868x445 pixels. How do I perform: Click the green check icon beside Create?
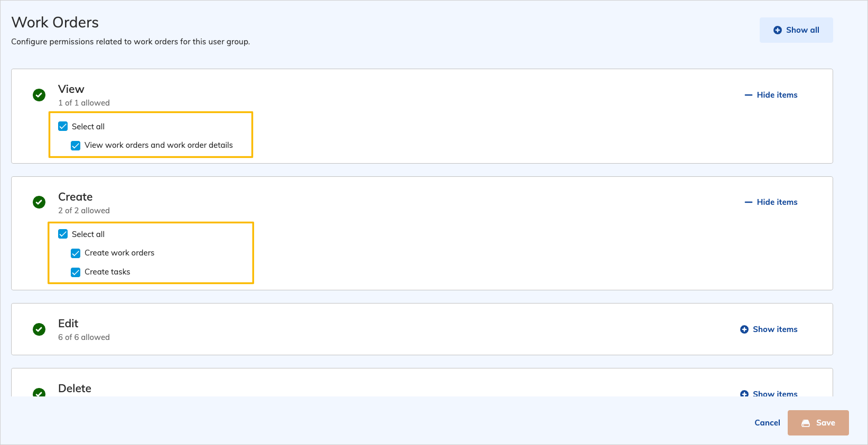(39, 202)
